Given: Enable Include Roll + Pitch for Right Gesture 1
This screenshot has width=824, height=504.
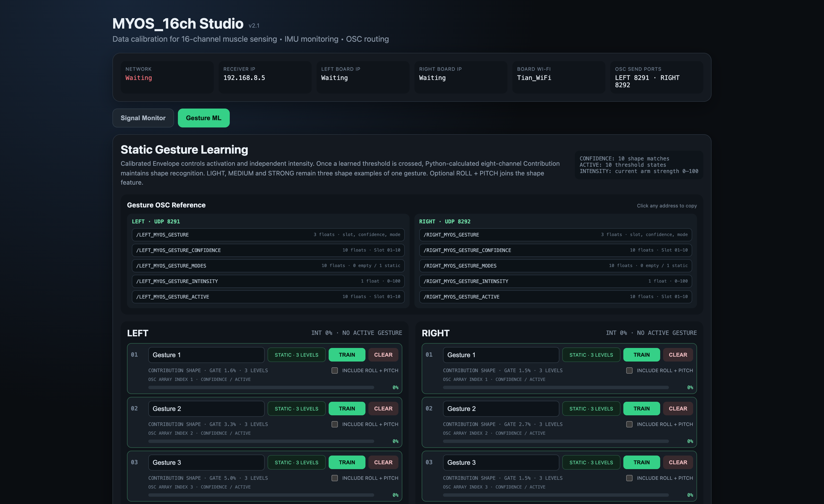Looking at the screenshot, I should point(629,370).
